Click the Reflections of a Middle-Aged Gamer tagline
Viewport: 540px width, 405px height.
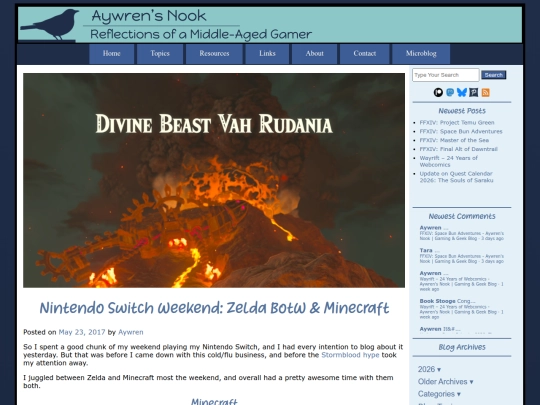pos(201,34)
